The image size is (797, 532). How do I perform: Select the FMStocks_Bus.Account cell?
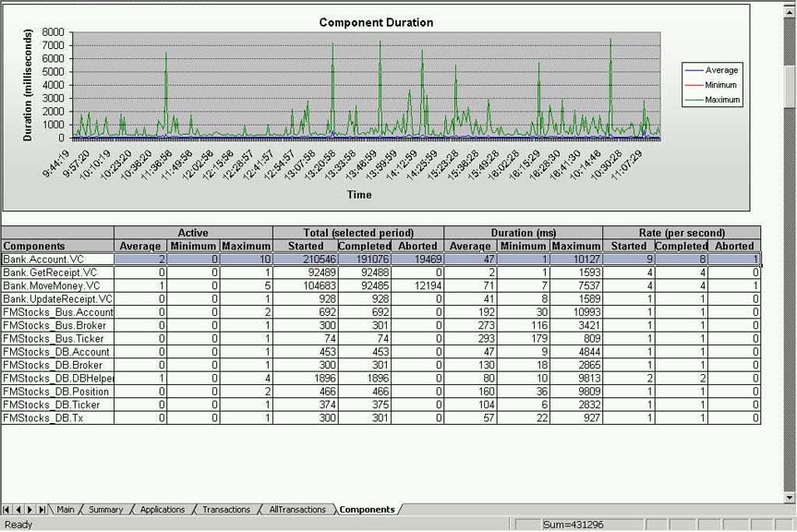click(57, 312)
